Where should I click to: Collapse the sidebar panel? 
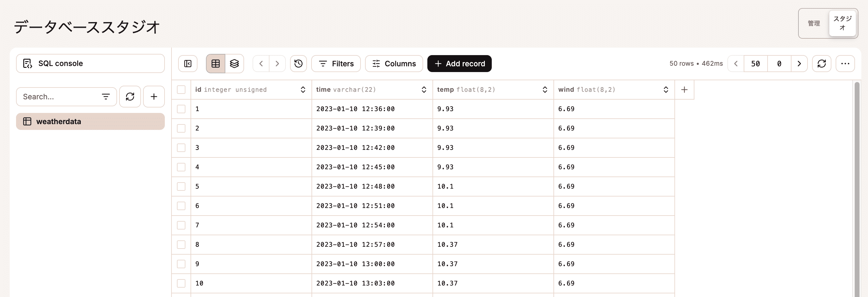(x=188, y=64)
